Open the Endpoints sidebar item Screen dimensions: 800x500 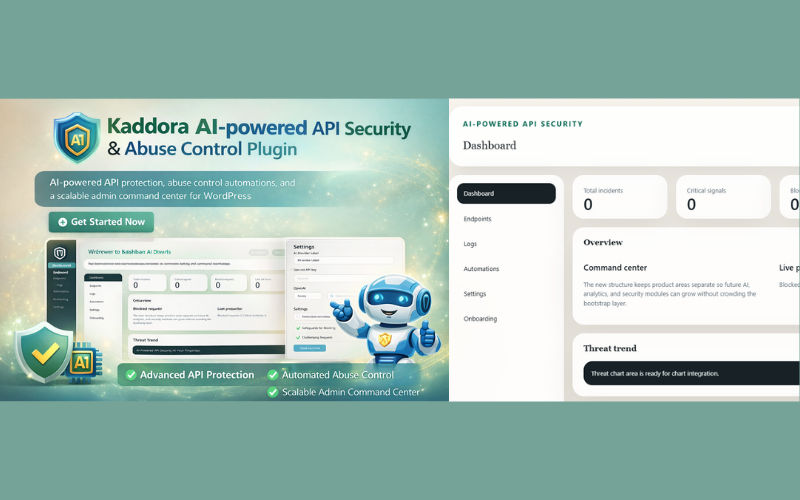pos(478,219)
